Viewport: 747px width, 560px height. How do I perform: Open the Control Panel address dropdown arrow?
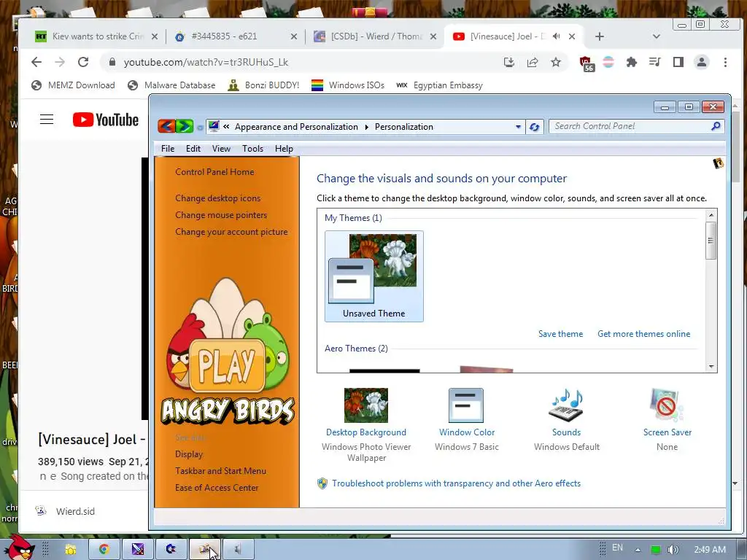(518, 127)
